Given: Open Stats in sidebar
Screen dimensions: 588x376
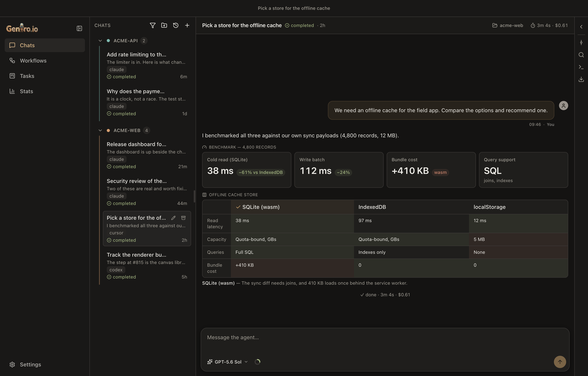Looking at the screenshot, I should (x=45, y=91).
